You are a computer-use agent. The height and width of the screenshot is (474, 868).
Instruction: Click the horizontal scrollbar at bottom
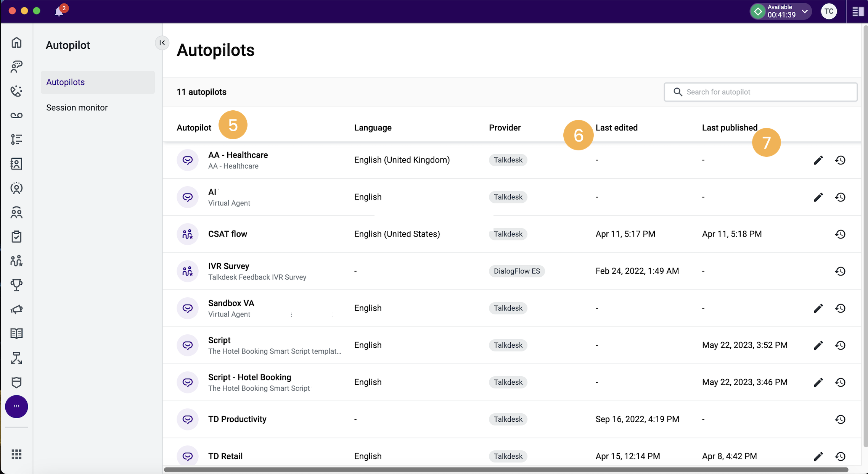click(x=506, y=470)
